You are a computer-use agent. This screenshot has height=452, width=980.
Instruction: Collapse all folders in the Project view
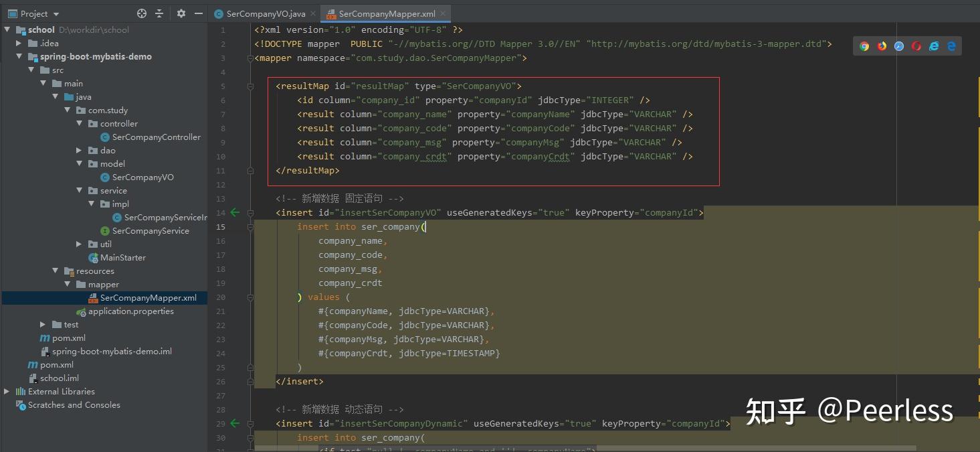(x=159, y=13)
